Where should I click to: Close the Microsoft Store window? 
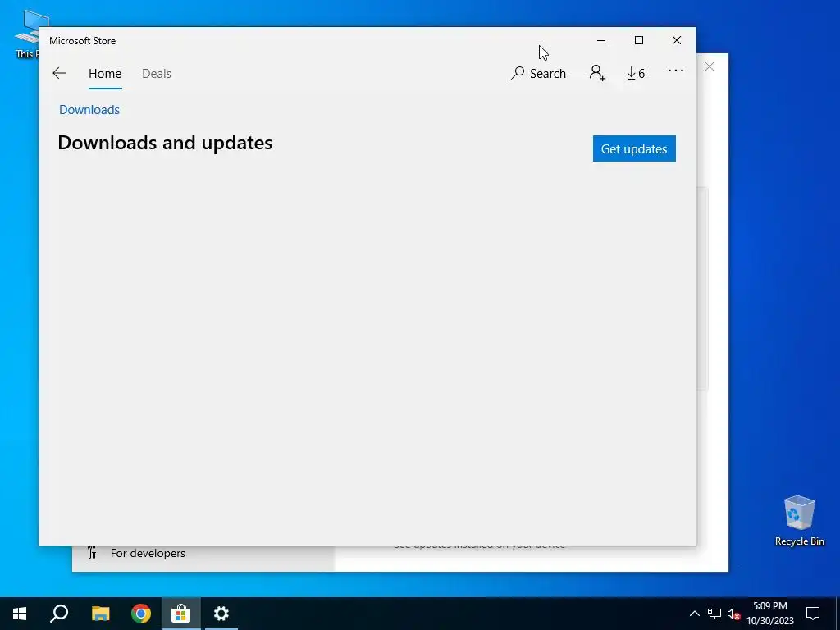tap(677, 40)
